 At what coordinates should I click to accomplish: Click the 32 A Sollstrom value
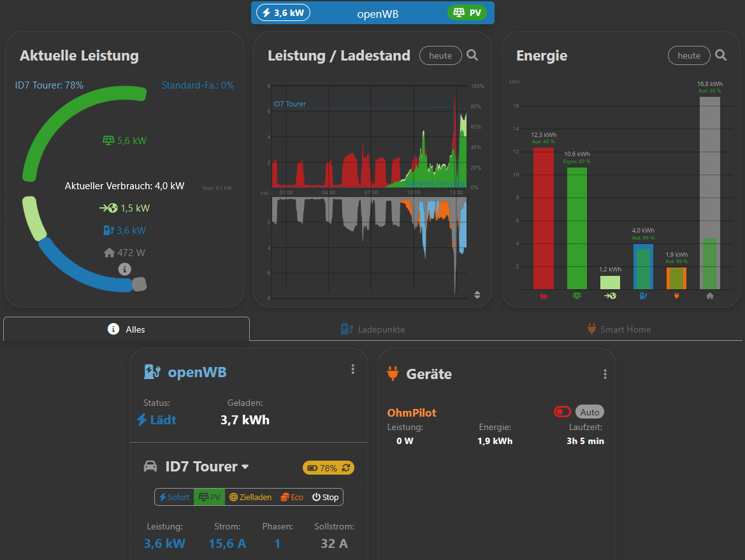click(x=334, y=543)
